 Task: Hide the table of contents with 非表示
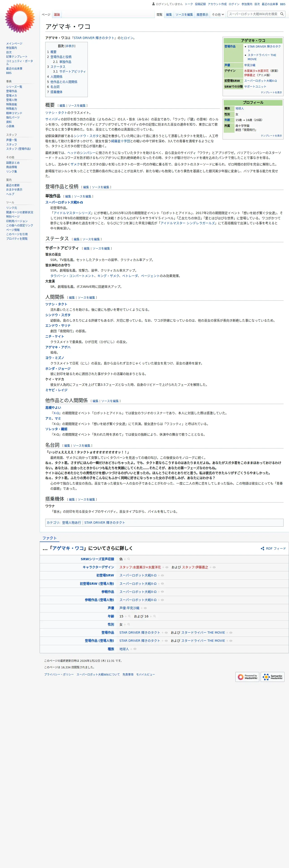click(x=70, y=46)
